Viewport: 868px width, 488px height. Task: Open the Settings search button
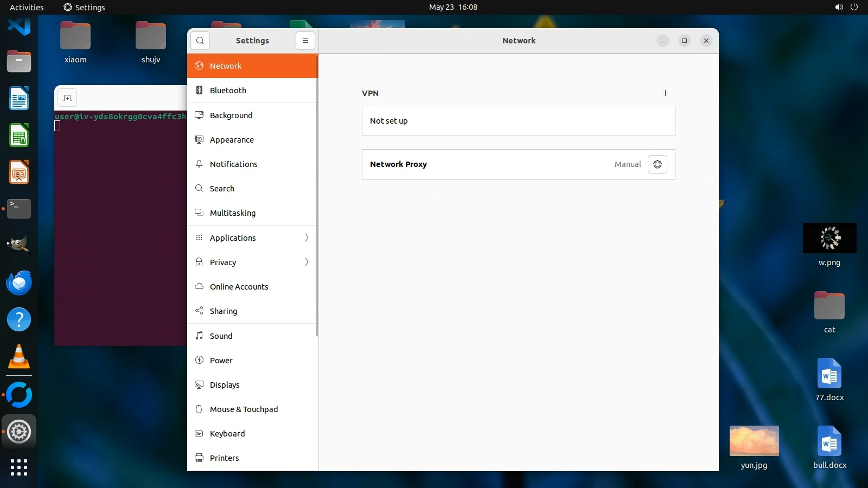click(x=200, y=41)
